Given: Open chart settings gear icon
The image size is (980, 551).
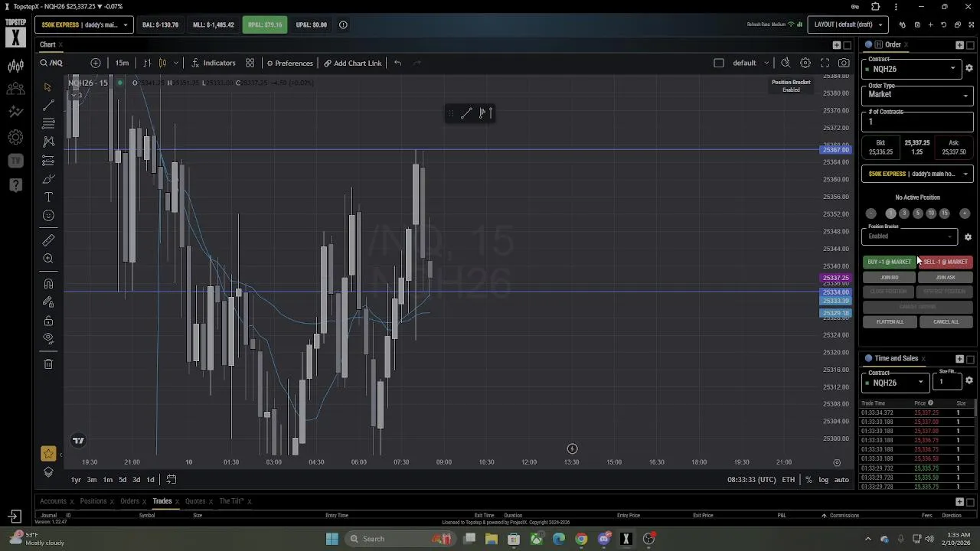Looking at the screenshot, I should tap(805, 63).
